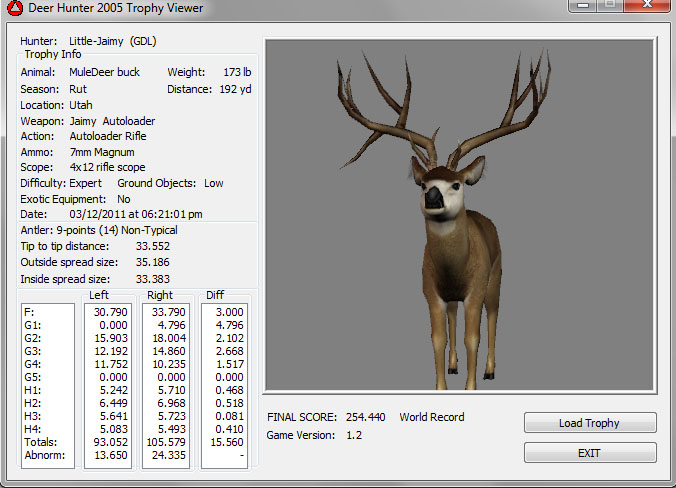Click the trophy date and time text
The image size is (676, 488).
pyautogui.click(x=135, y=214)
